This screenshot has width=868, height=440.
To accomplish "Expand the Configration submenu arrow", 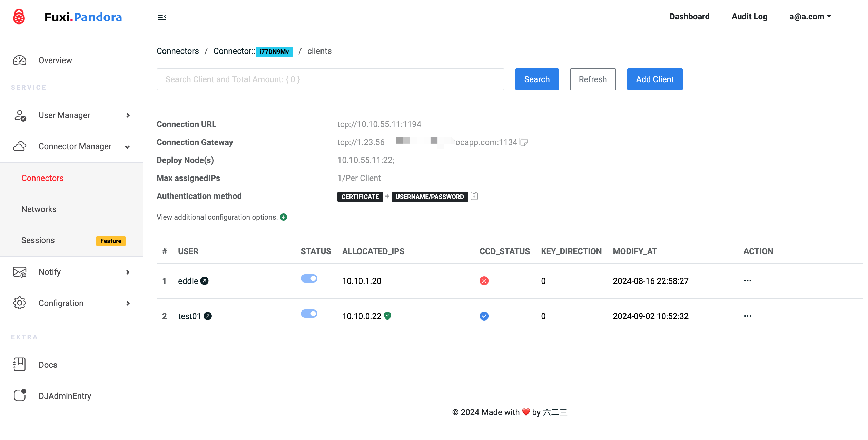I will [x=128, y=303].
